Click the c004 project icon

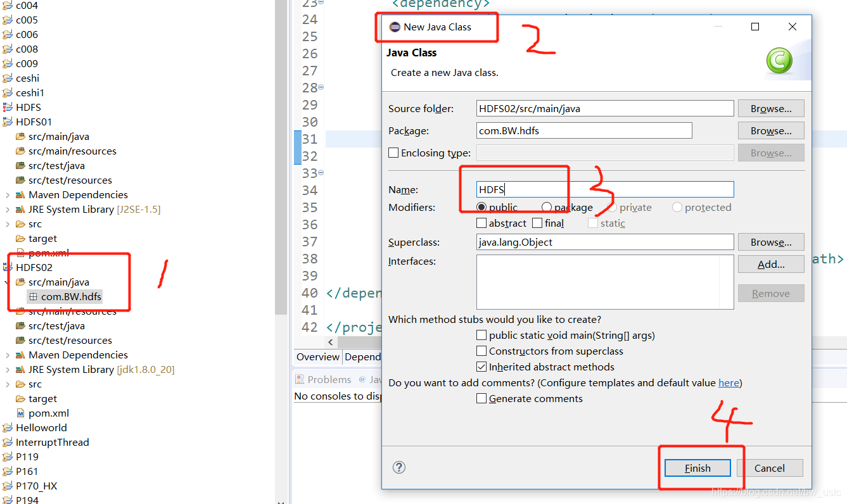(x=8, y=5)
